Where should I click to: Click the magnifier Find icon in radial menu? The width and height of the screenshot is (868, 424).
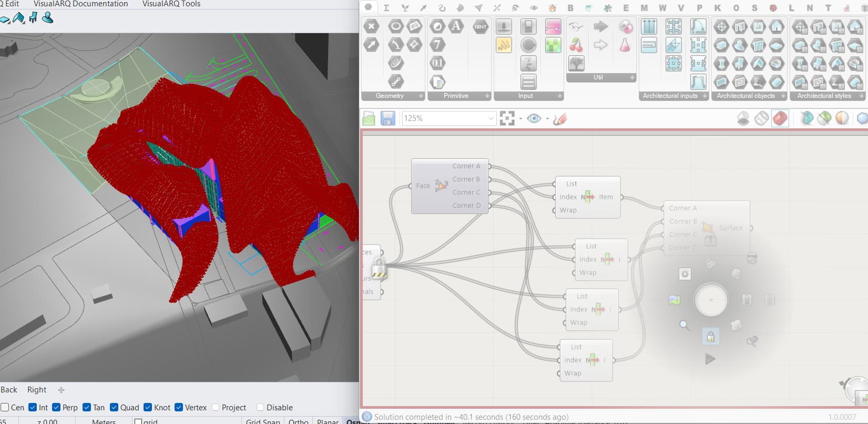(684, 325)
